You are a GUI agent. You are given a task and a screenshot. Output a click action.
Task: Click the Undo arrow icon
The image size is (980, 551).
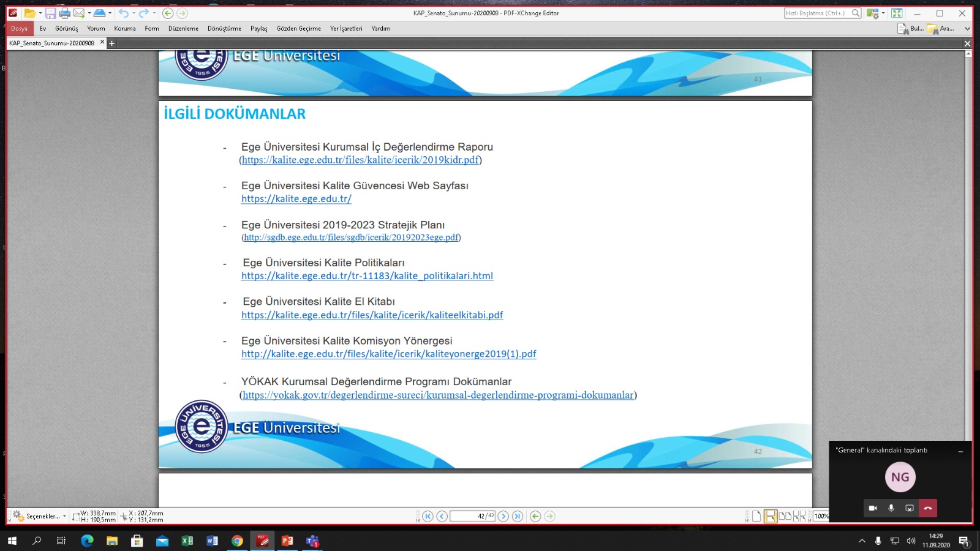pyautogui.click(x=124, y=13)
